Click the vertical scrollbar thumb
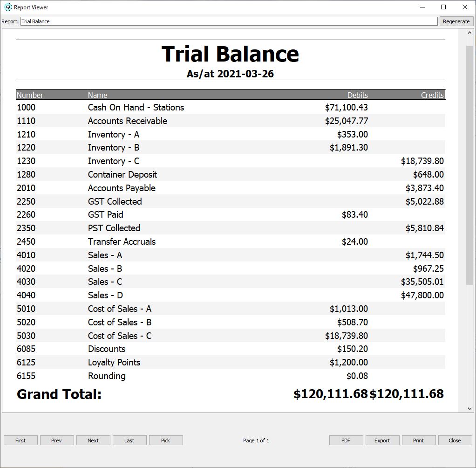476x468 pixels. (x=469, y=165)
